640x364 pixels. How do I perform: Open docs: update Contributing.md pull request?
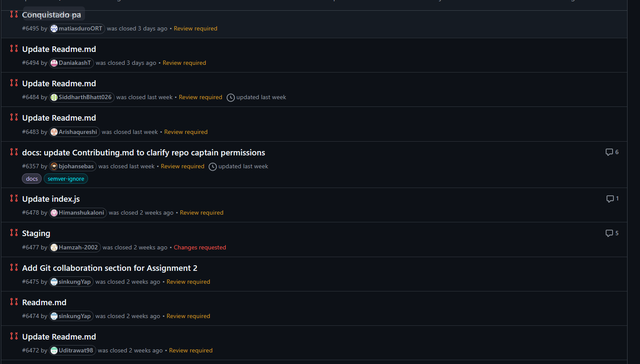(143, 153)
